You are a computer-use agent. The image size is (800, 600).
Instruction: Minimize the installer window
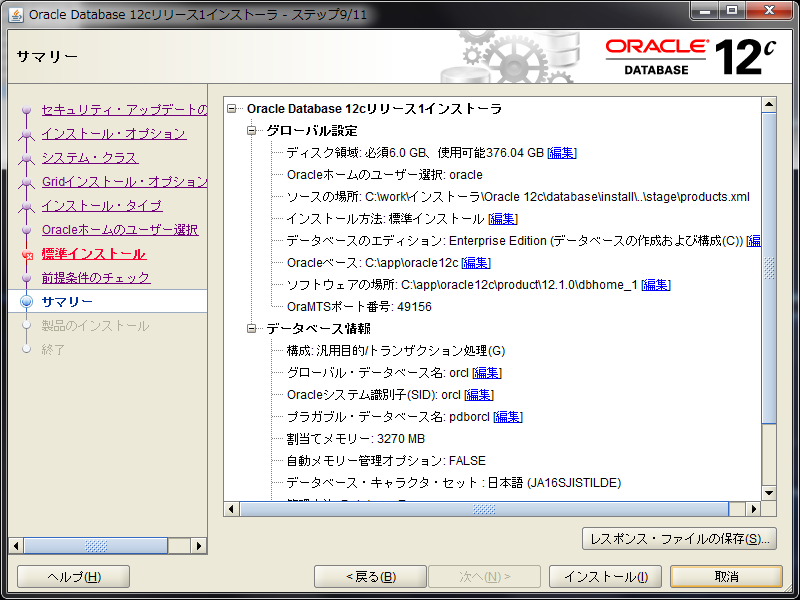(x=706, y=10)
